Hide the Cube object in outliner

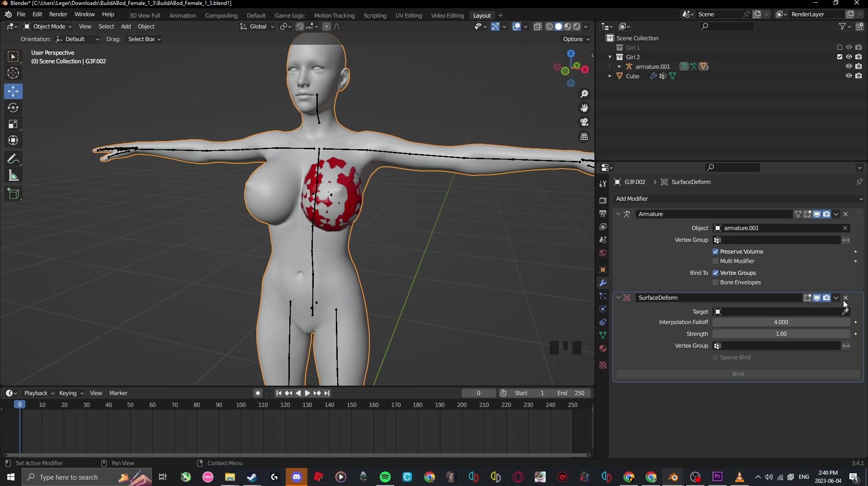point(849,76)
